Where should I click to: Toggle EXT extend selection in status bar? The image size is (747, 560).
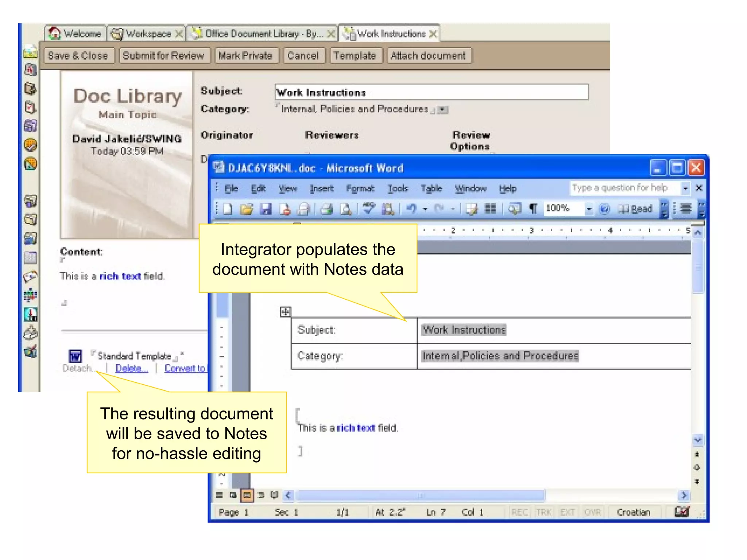[x=568, y=512]
